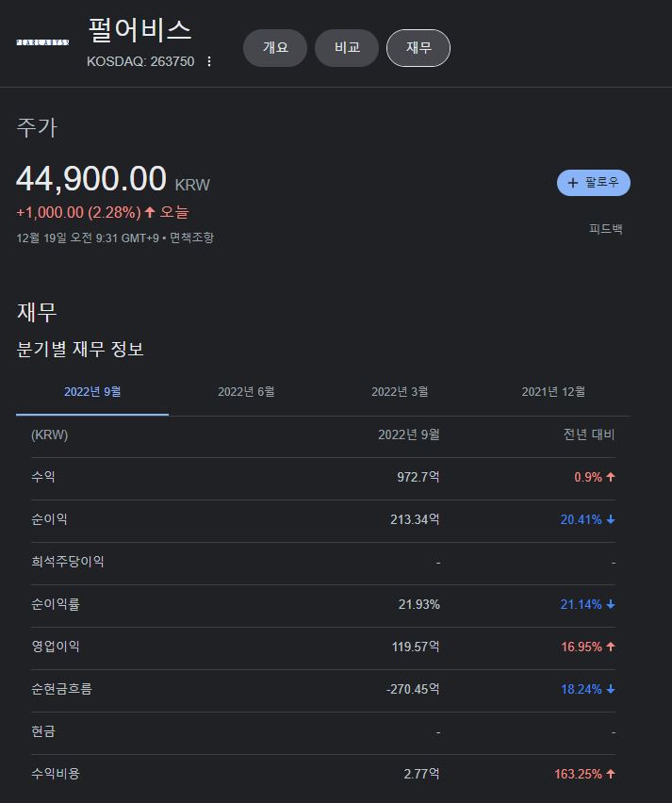
Task: Click the down arrow beside 18.24% cash flow
Action: point(611,689)
